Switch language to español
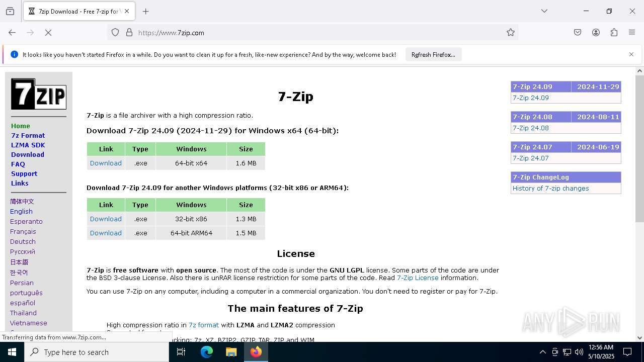 pos(23,303)
